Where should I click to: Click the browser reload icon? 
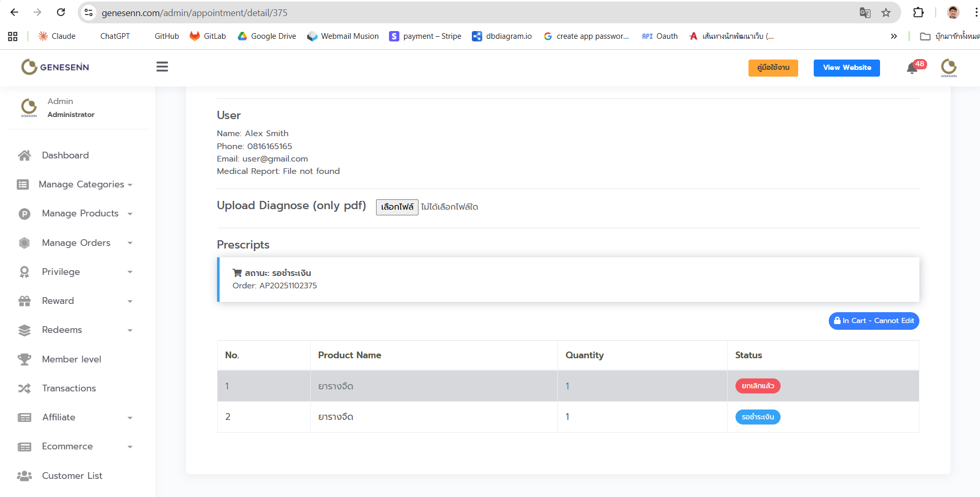61,12
